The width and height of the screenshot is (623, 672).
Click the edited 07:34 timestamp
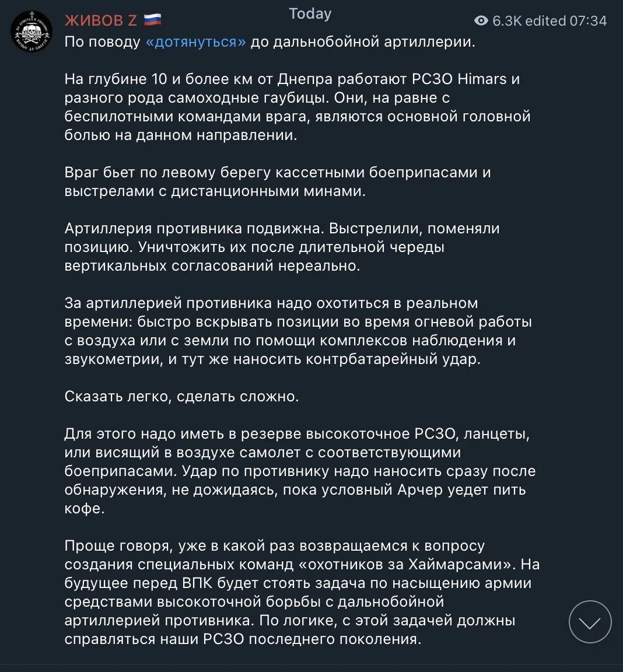(566, 20)
